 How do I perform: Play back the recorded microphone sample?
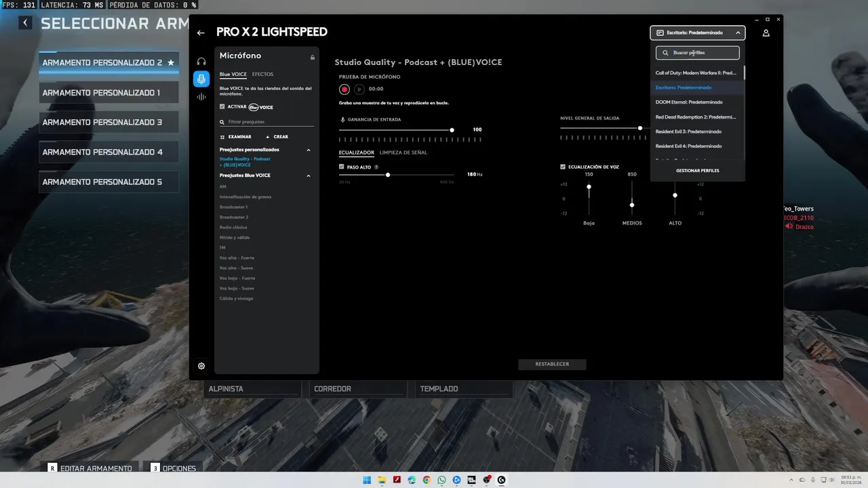[x=359, y=89]
